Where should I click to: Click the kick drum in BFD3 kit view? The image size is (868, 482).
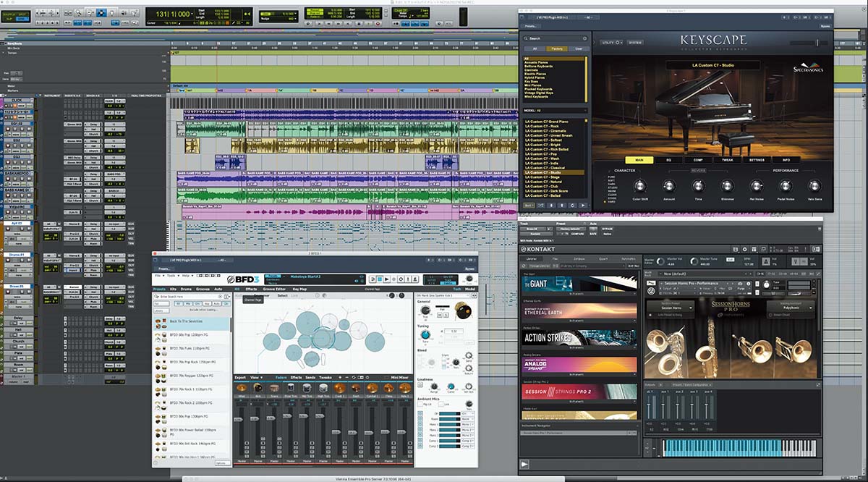323,338
